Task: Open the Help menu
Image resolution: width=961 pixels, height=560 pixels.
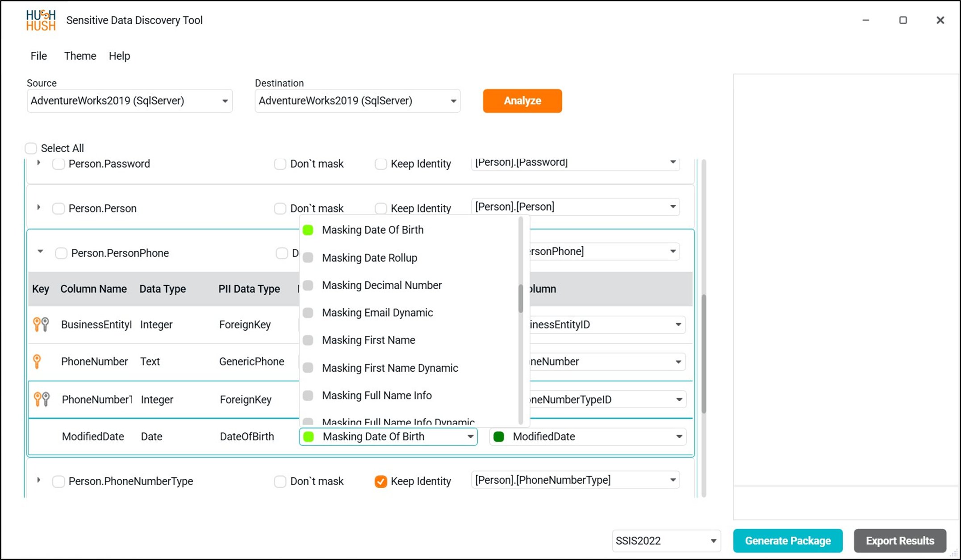Action: (119, 56)
